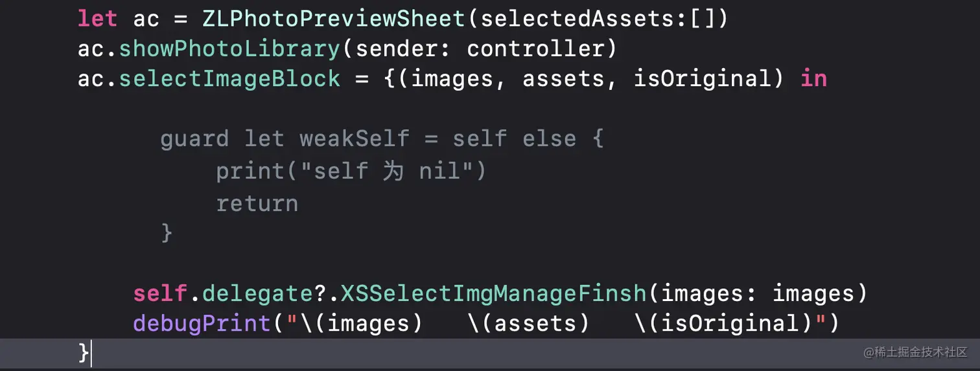This screenshot has height=371, width=980.
Task: Click the XSSelectImgManageFinsh method name
Action: coord(494,293)
